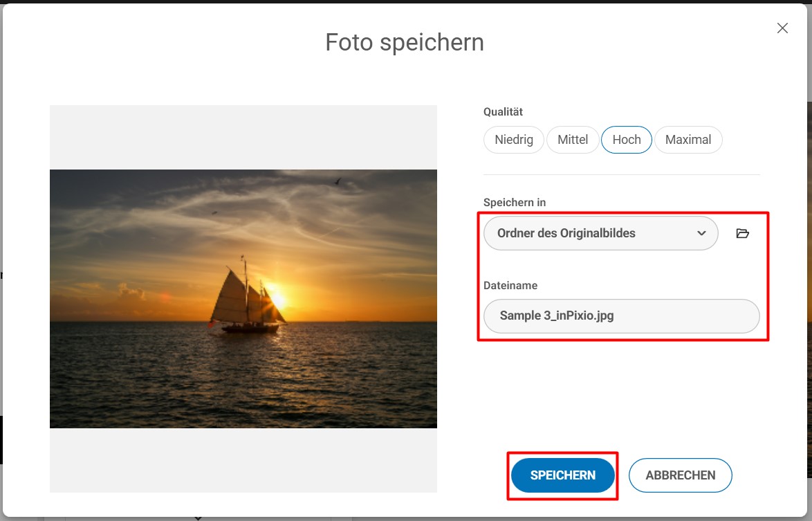This screenshot has height=521, width=812.
Task: Click the sailboat sunset preview image
Action: tap(243, 298)
